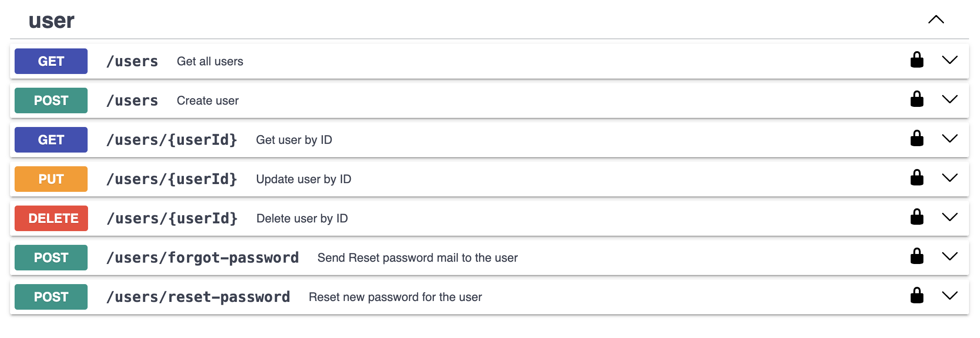Click the Get all users summary text

[x=210, y=61]
